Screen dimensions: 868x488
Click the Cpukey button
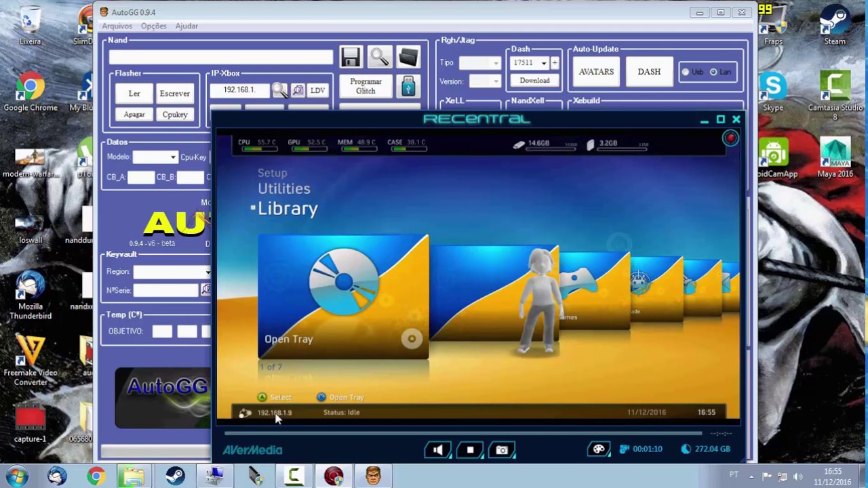tap(174, 115)
